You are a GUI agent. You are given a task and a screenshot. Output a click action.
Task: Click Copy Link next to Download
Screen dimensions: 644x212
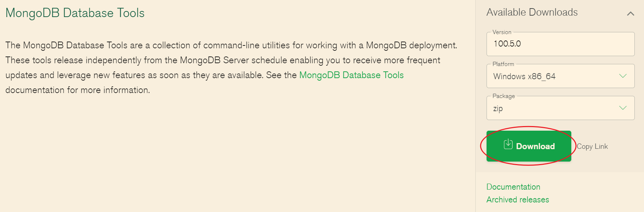592,146
